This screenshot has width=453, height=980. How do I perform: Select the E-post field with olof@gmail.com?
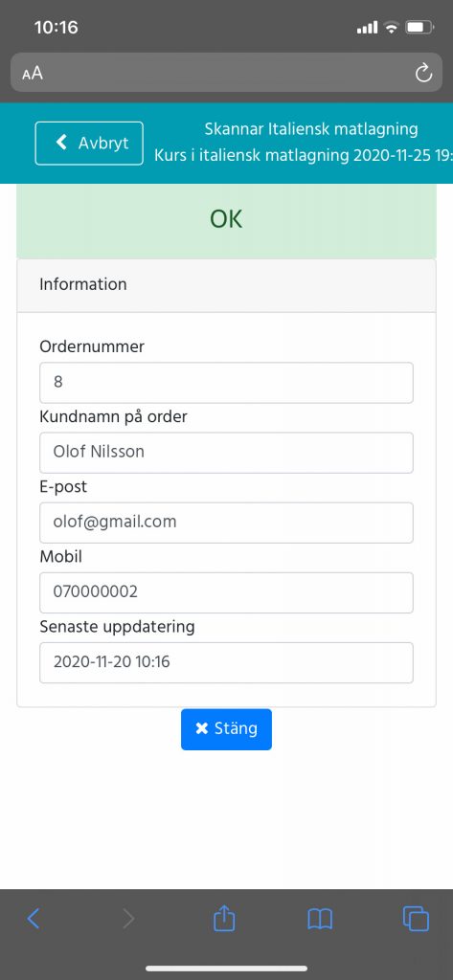pyautogui.click(x=226, y=523)
